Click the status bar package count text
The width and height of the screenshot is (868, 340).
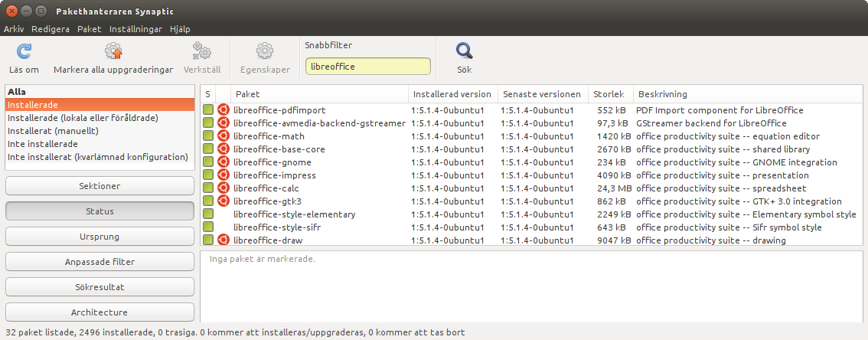(235, 333)
